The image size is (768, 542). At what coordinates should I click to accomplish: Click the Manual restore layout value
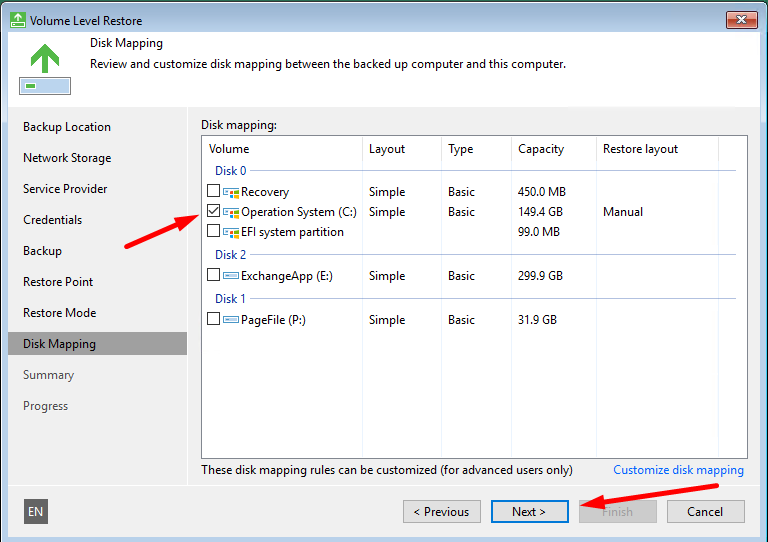[623, 212]
